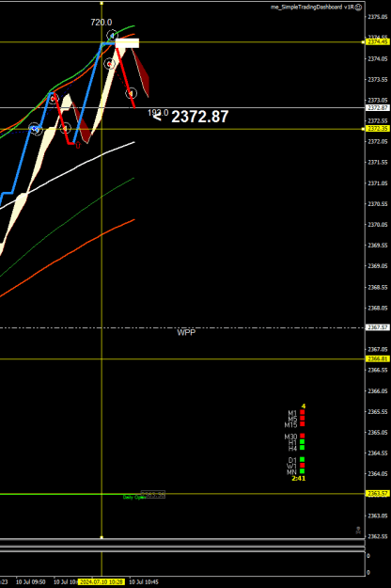Image resolution: width=391 pixels, height=588 pixels.
Task: Click the yellow 2366.81 price label
Action: point(378,358)
